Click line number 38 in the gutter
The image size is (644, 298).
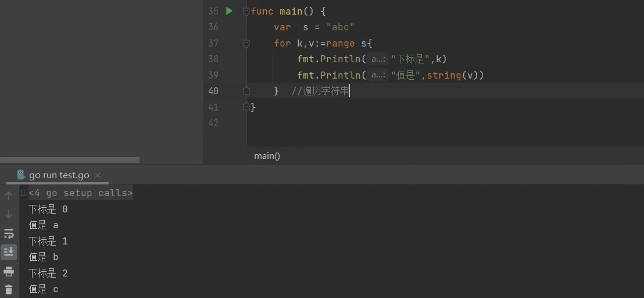coord(213,59)
